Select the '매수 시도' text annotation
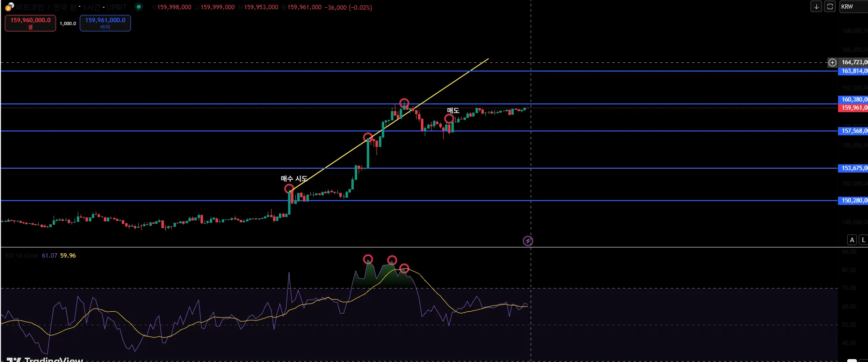868x362 pixels. [294, 179]
